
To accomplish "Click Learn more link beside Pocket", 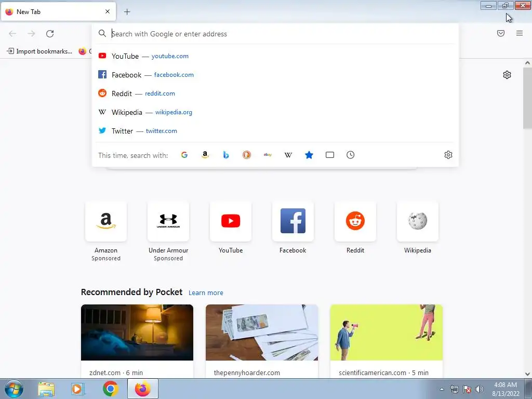I will pos(206,293).
